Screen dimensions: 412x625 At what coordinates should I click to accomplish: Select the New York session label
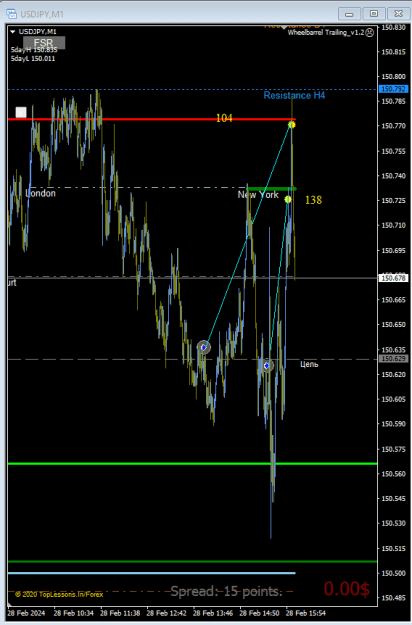pyautogui.click(x=258, y=195)
